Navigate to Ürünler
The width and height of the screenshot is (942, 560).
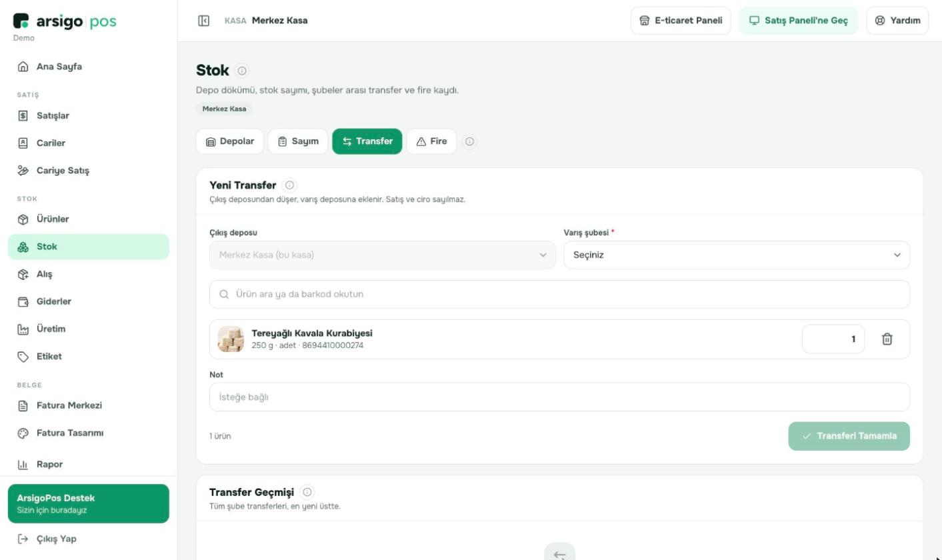click(x=89, y=219)
